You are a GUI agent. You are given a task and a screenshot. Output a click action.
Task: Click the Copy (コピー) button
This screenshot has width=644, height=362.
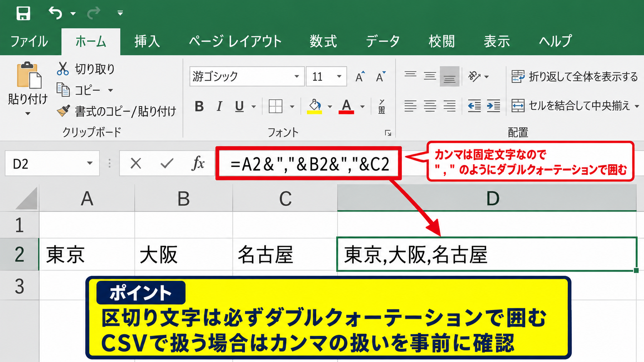pyautogui.click(x=79, y=90)
